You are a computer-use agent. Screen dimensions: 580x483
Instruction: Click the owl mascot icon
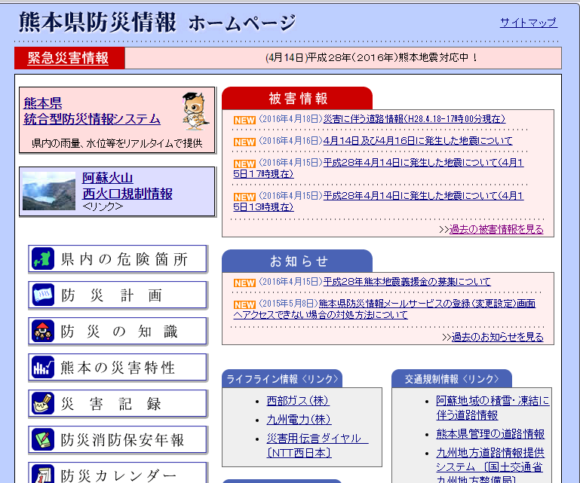click(195, 111)
